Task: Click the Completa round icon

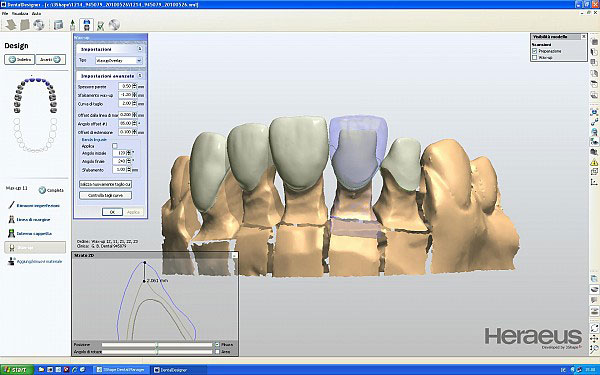Action: tap(42, 190)
